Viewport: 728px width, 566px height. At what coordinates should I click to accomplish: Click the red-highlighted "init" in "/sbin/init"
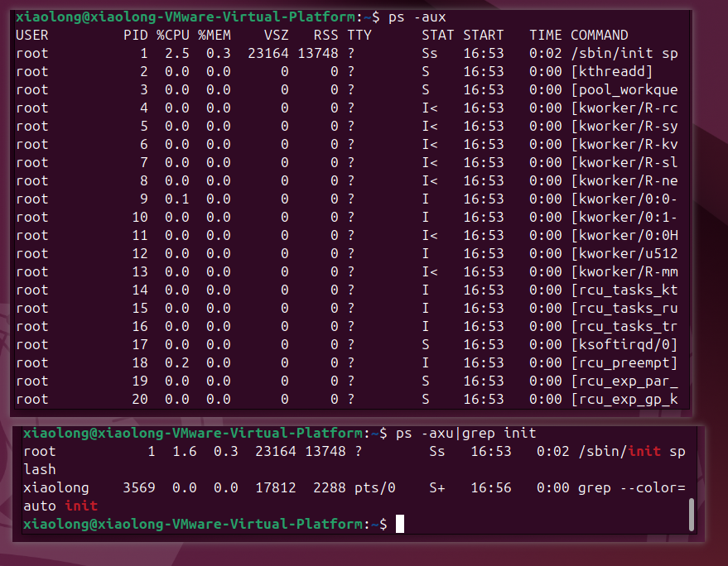click(x=644, y=452)
